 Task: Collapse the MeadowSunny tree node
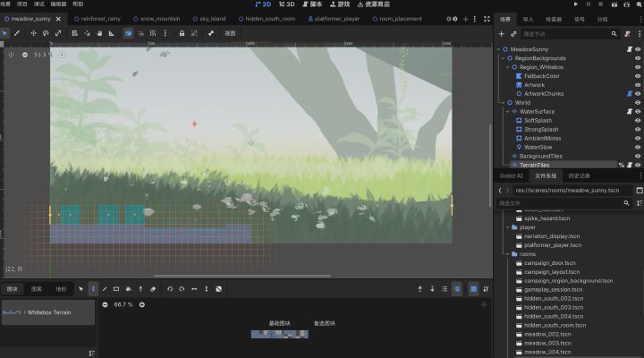tap(498, 49)
